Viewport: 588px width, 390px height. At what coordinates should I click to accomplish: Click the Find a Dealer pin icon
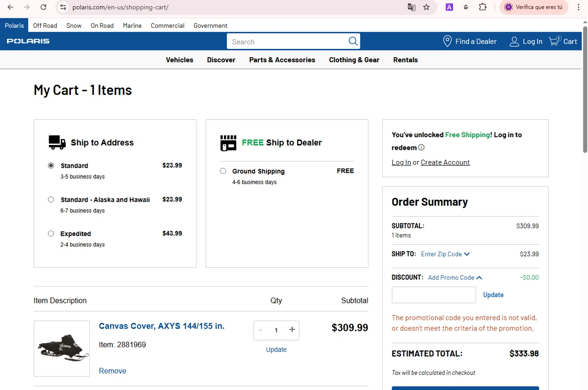(x=447, y=41)
